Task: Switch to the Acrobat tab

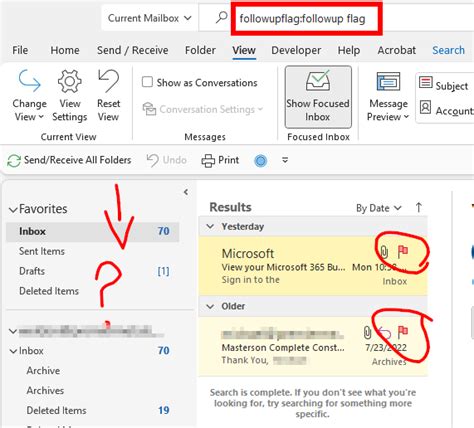Action: [397, 50]
